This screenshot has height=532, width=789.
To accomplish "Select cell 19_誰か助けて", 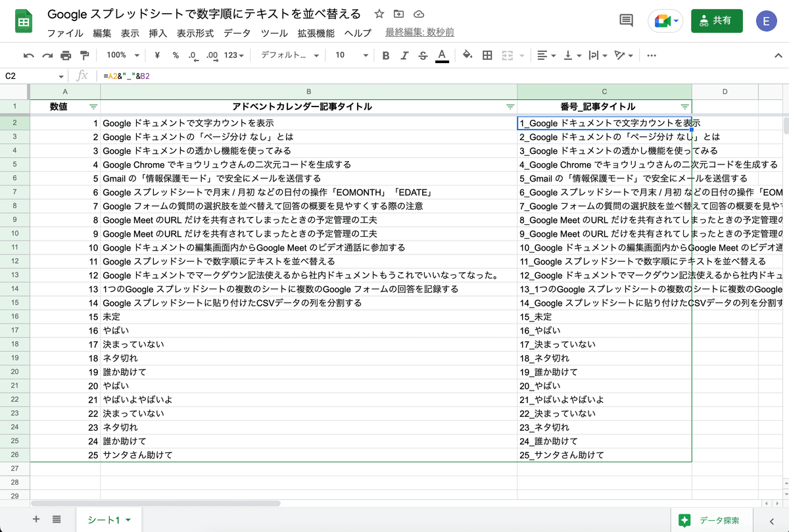I will (604, 372).
